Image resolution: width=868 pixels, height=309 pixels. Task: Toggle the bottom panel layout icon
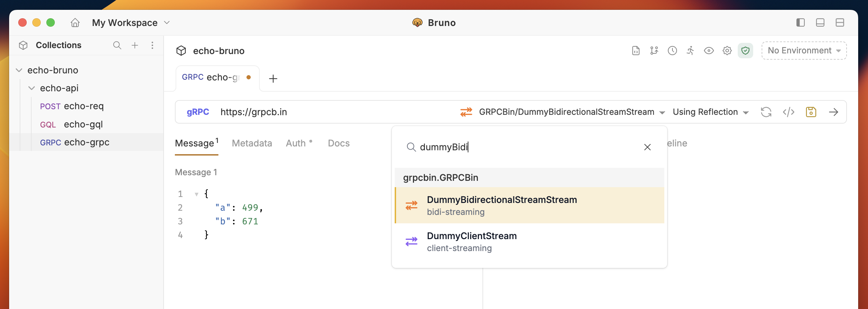pyautogui.click(x=820, y=23)
